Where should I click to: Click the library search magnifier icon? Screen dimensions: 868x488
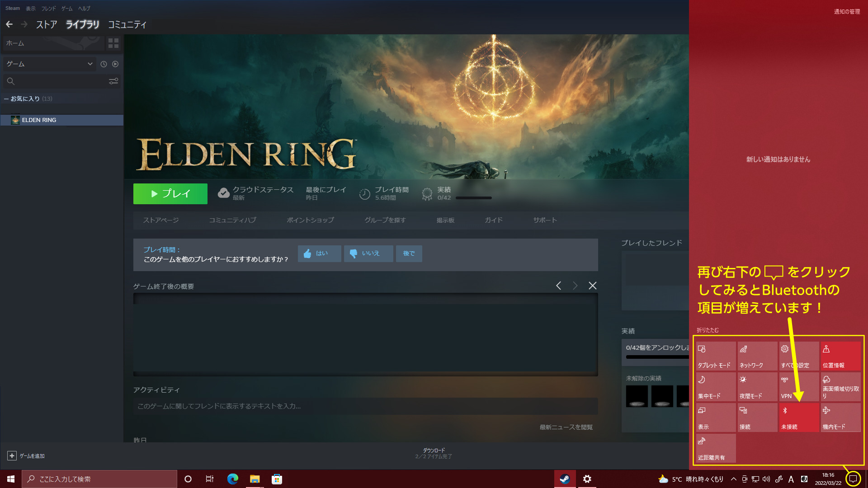click(11, 81)
